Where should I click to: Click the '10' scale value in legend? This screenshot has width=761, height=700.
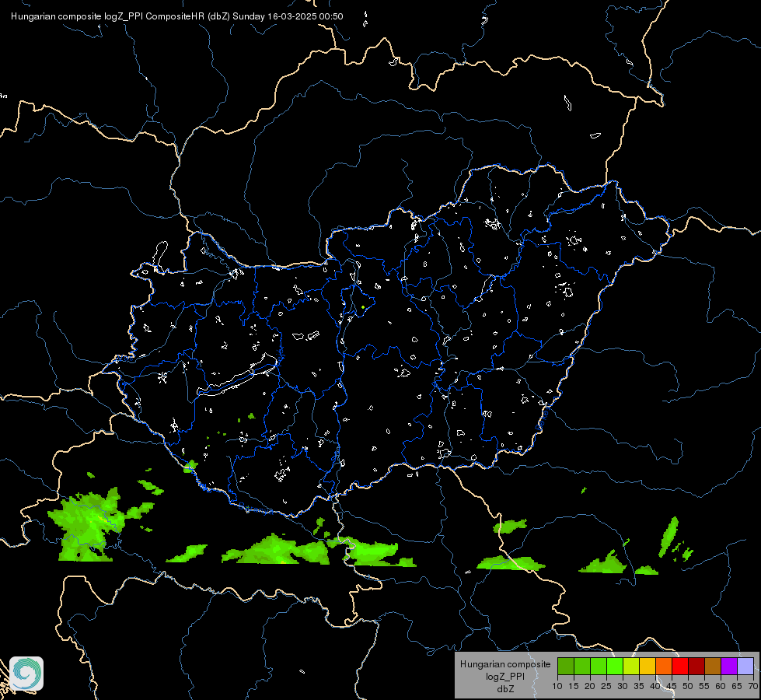[x=557, y=686]
